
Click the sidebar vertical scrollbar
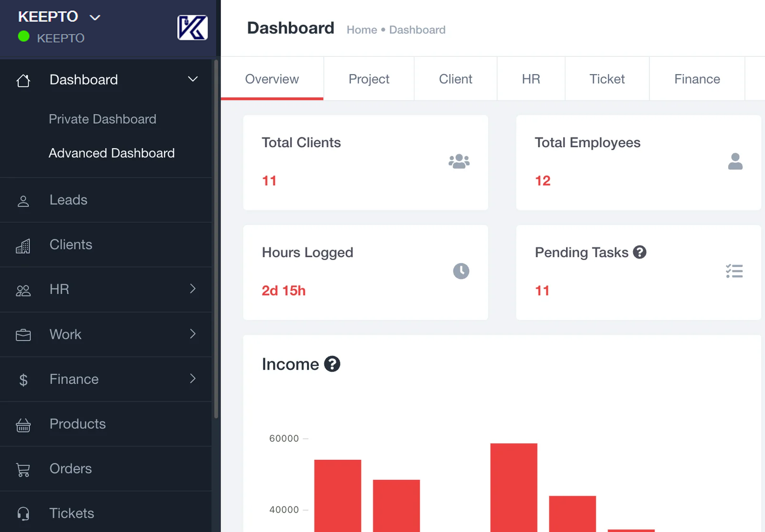(216, 239)
